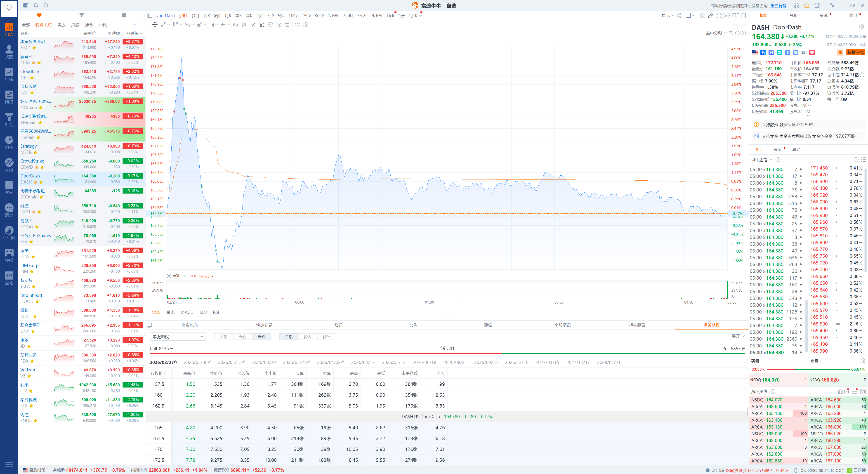Click the magnet snap drawing tool
Screen dimensions: 868x474
[262, 25]
